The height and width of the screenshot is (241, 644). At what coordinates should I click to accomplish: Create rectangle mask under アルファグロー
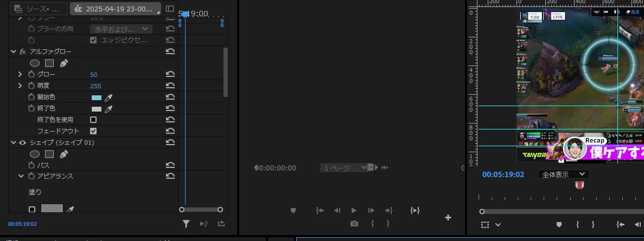tap(49, 63)
